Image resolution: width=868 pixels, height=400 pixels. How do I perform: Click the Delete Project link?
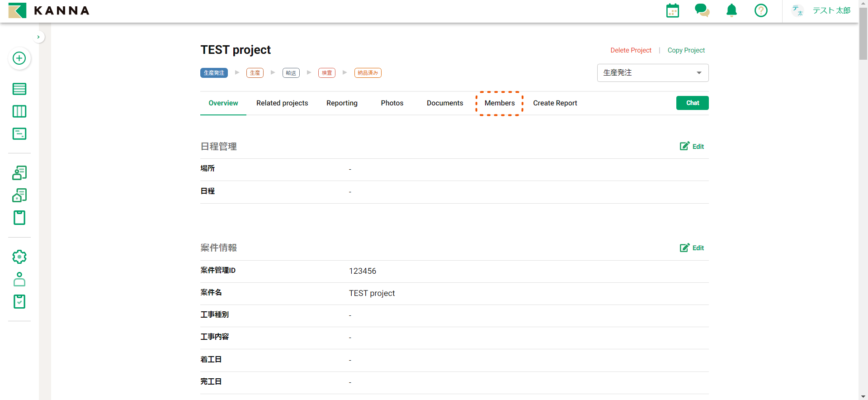point(631,50)
